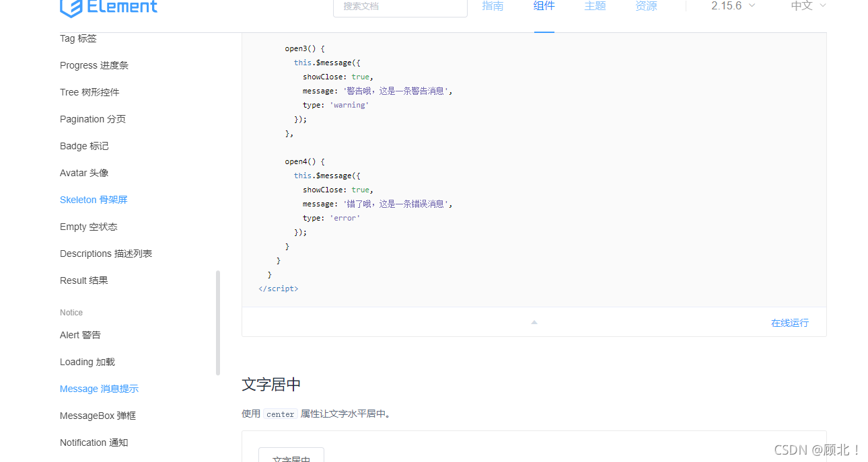Screen dimensions: 868x462
Task: Go to the 指南 nav tab
Action: click(x=493, y=6)
